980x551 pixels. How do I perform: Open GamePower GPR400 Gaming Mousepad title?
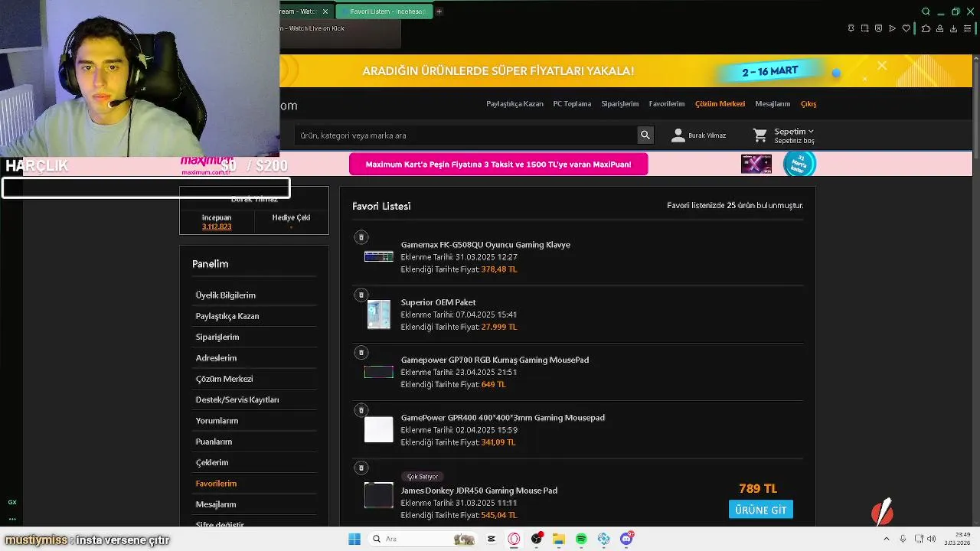click(503, 418)
